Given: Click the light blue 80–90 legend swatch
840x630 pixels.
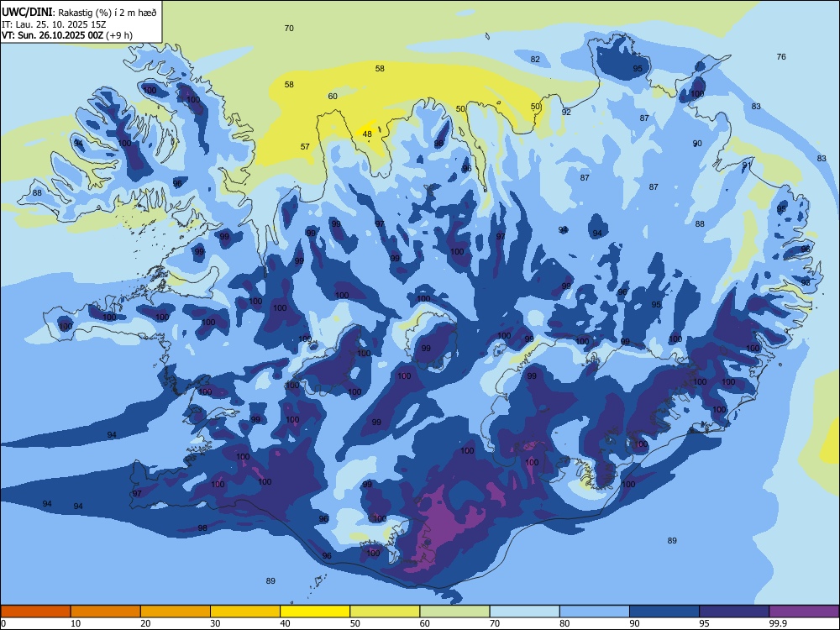Looking at the screenshot, I should (x=595, y=612).
